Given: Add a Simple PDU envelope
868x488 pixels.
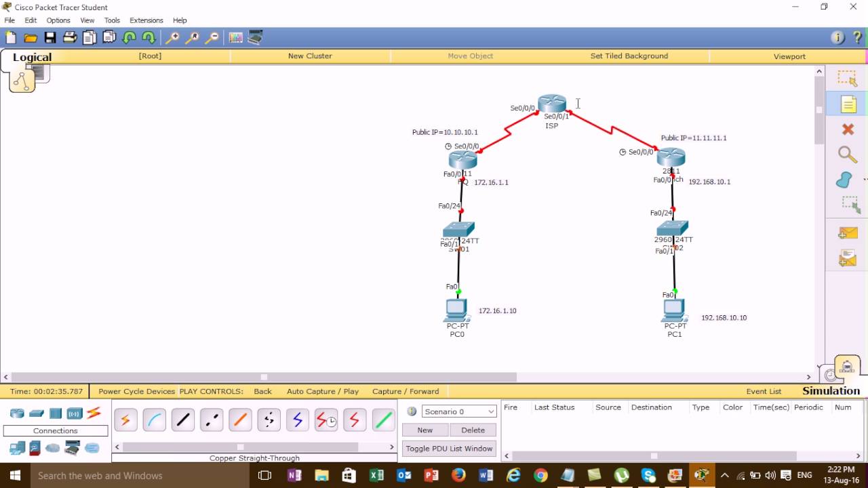Looking at the screenshot, I should click(848, 232).
